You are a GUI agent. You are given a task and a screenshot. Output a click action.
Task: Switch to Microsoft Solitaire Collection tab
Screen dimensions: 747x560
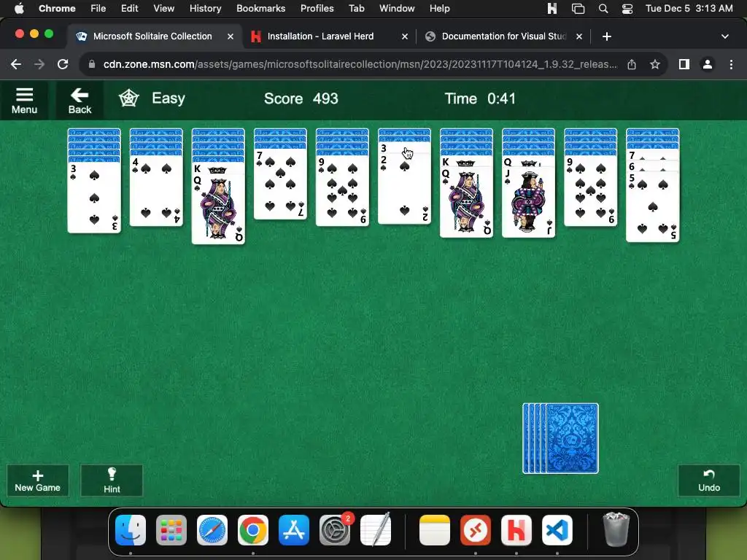pyautogui.click(x=152, y=36)
